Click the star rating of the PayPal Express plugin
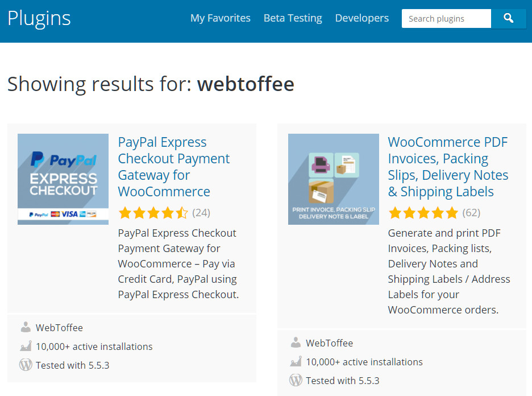The width and height of the screenshot is (532, 396). [153, 213]
